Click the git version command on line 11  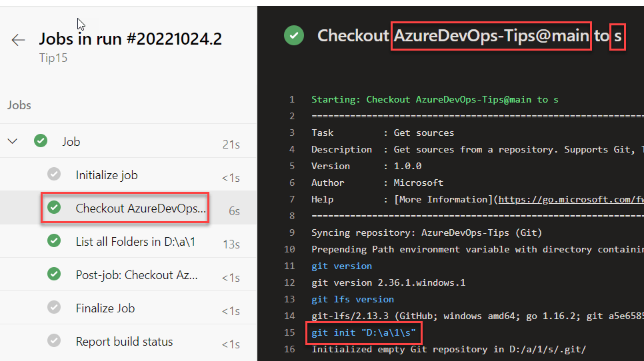[342, 266]
